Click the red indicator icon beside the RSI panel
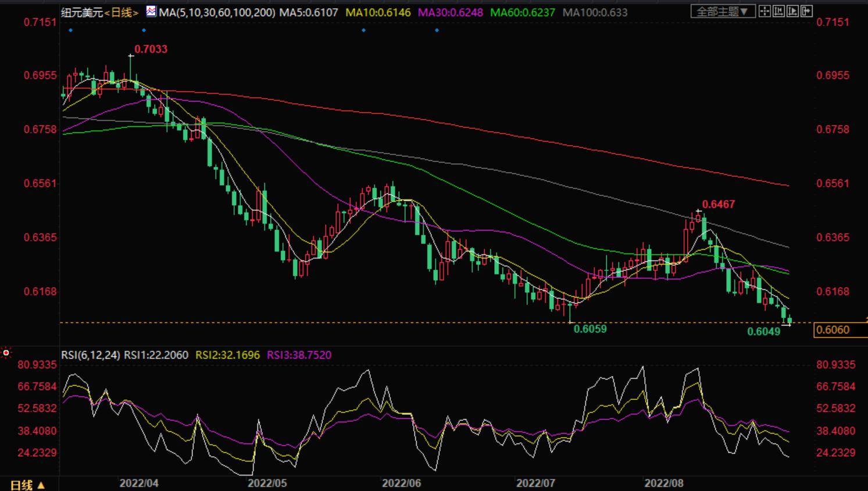The image size is (868, 491). (6, 353)
